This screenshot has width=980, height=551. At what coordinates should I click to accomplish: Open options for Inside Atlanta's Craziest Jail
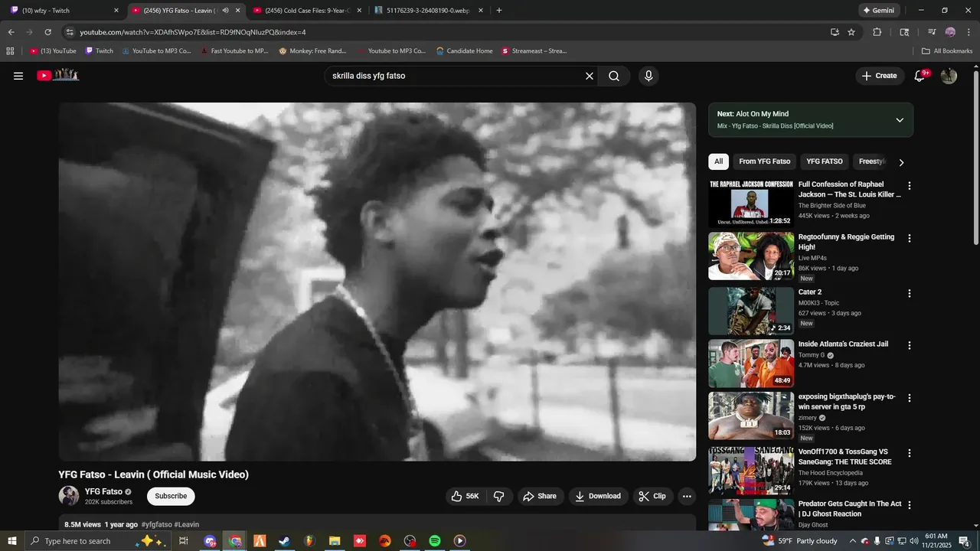click(910, 346)
